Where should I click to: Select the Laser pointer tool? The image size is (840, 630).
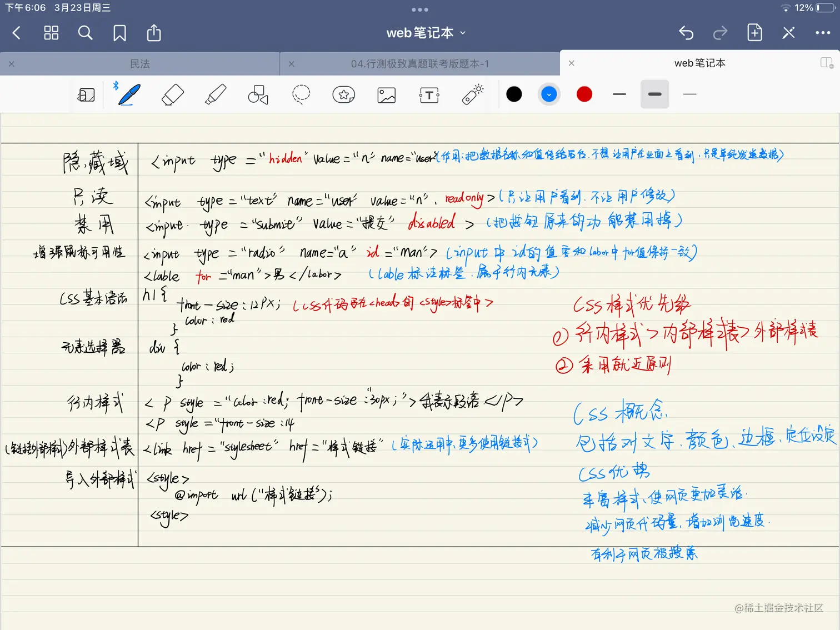tap(473, 94)
